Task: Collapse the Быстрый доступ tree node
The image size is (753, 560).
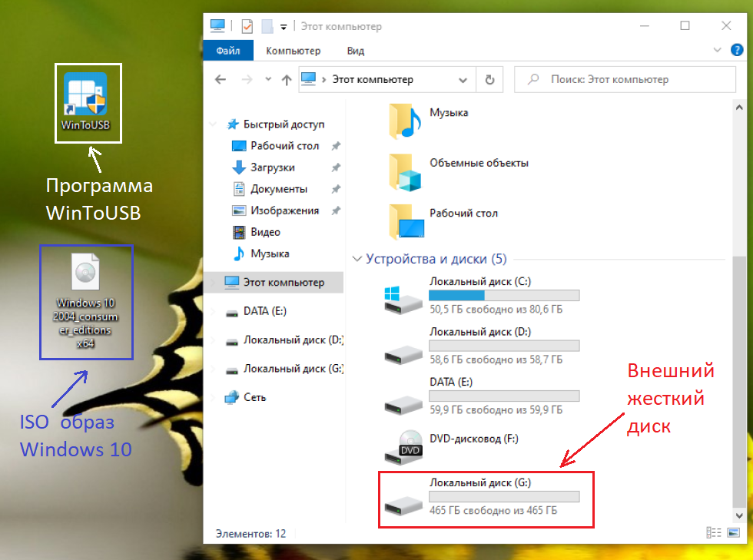Action: (x=213, y=124)
